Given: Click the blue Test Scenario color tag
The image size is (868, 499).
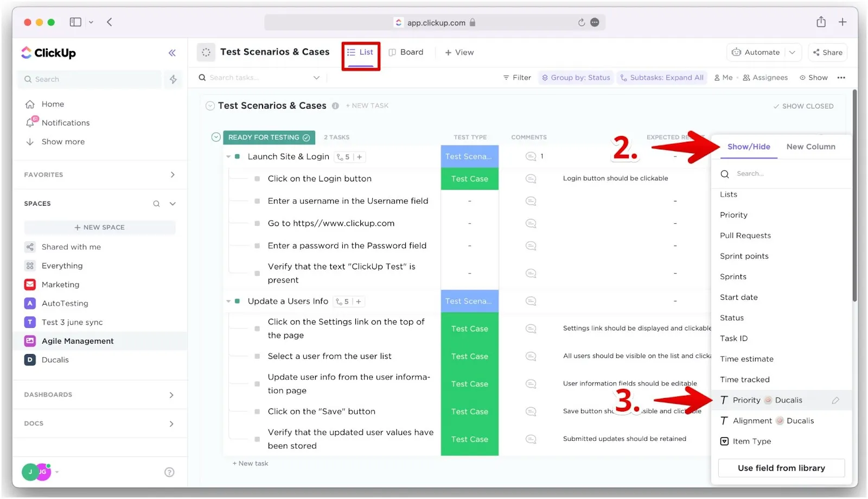Looking at the screenshot, I should pos(469,156).
